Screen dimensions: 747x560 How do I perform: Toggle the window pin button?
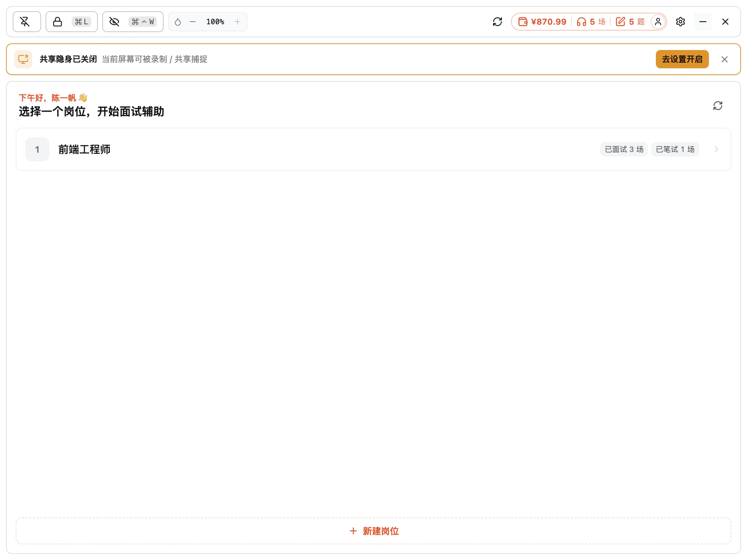[x=27, y=22]
